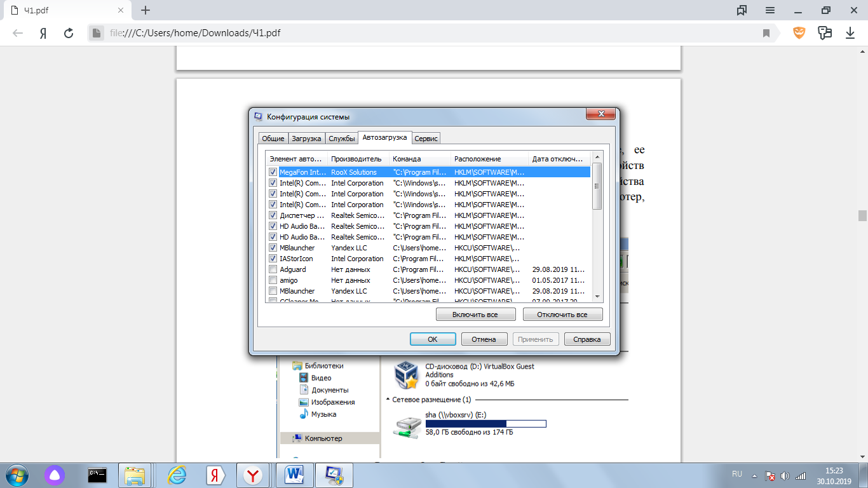Open the Yandex search taskbar icon
This screenshot has height=488, width=868.
(215, 475)
